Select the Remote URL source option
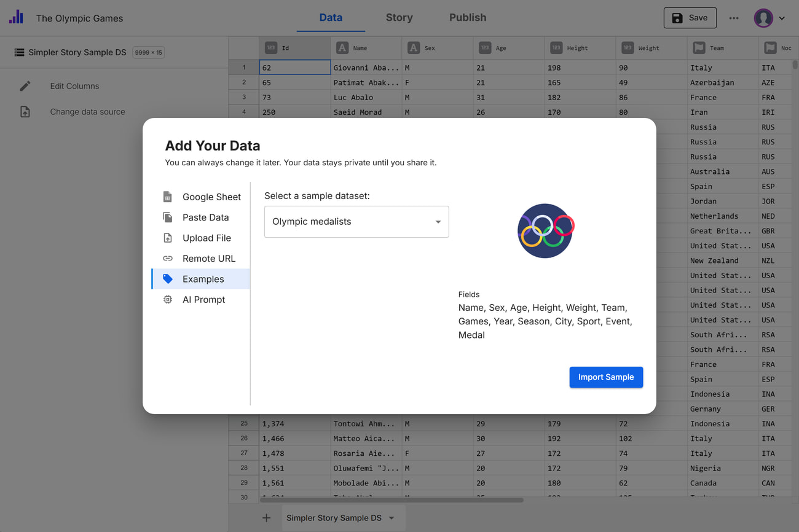The width and height of the screenshot is (799, 532). point(201,259)
